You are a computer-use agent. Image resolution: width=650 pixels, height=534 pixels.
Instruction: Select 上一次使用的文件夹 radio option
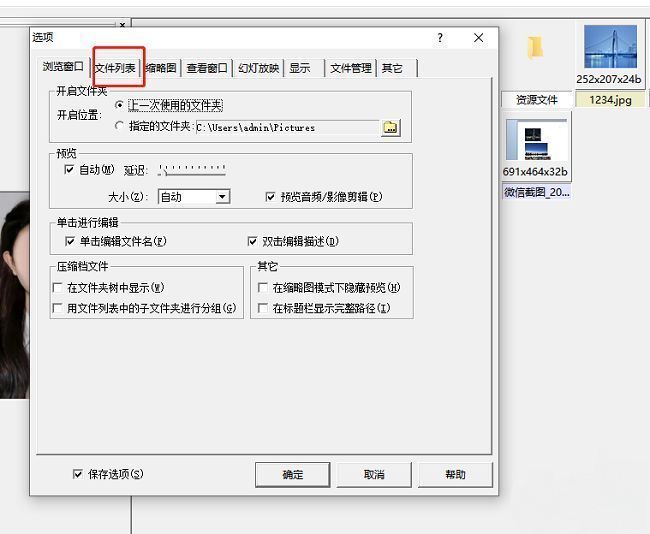coord(120,105)
